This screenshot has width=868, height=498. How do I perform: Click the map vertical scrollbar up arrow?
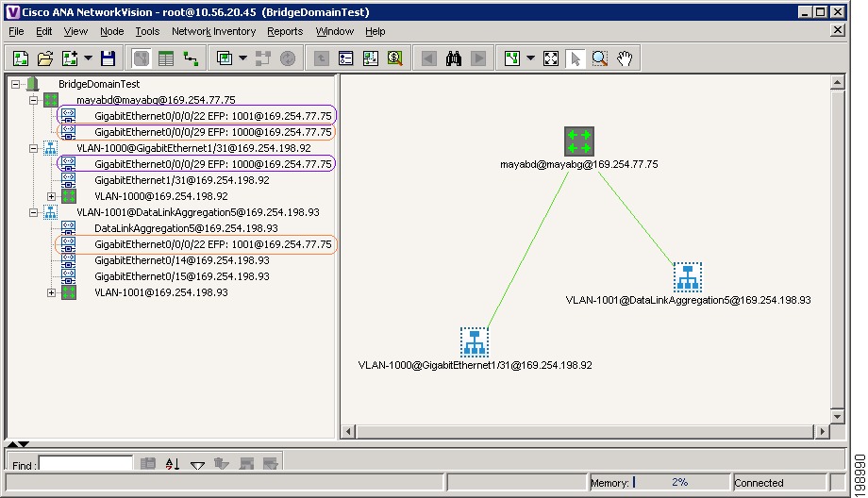837,83
